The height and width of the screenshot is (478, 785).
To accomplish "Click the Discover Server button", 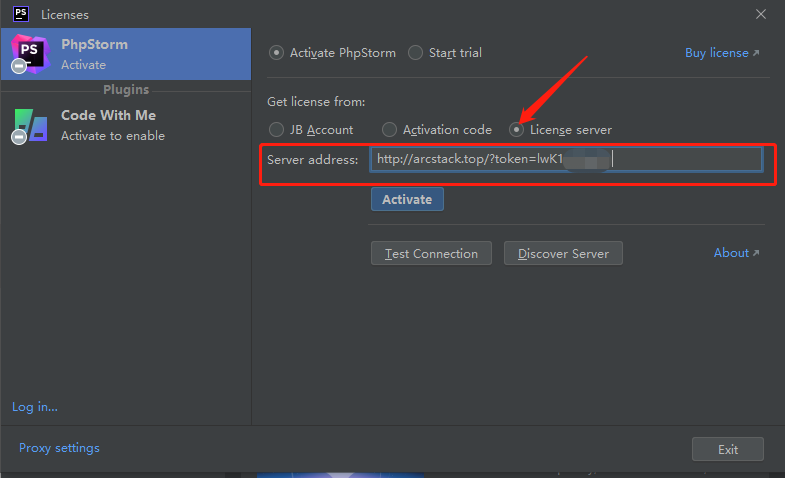I will [563, 253].
